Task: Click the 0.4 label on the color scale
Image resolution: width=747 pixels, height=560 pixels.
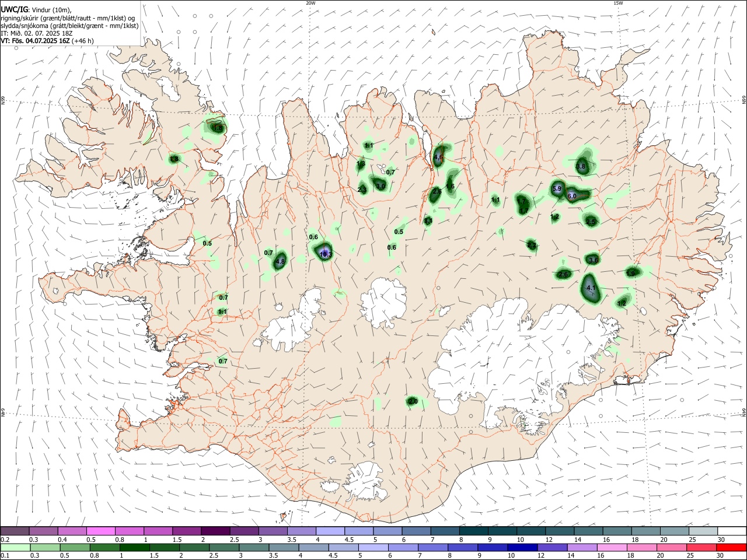Action: click(62, 540)
